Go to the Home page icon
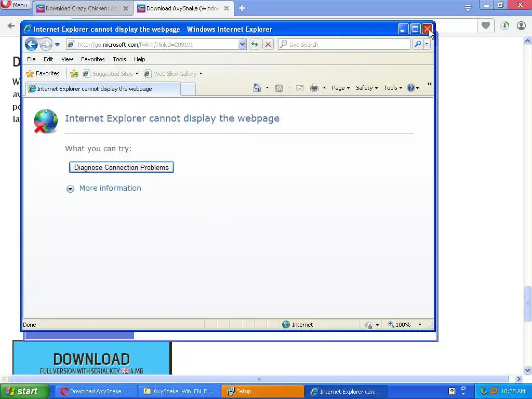 pos(257,88)
